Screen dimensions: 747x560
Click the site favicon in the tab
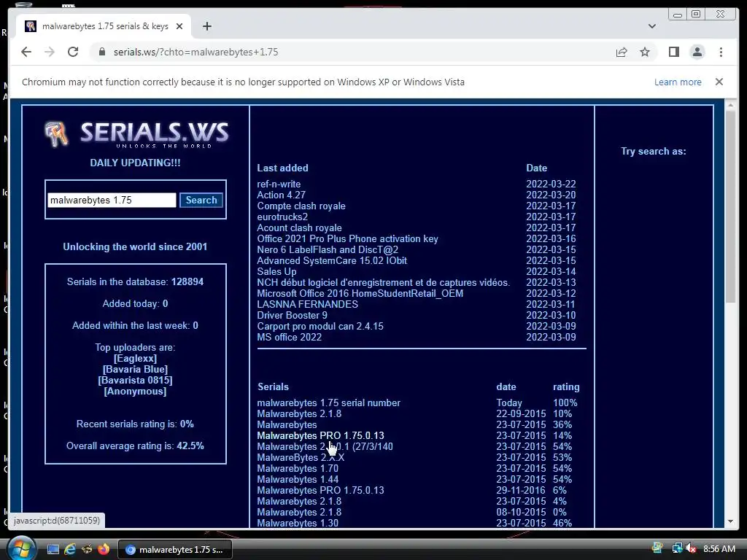[x=31, y=26]
